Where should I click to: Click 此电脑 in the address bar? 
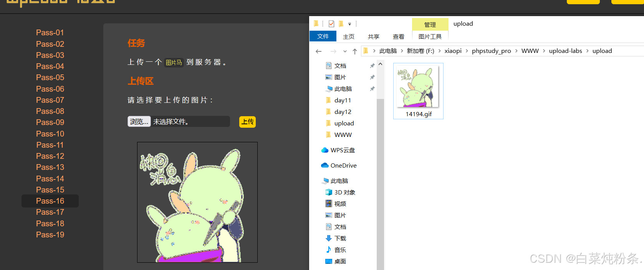(388, 51)
